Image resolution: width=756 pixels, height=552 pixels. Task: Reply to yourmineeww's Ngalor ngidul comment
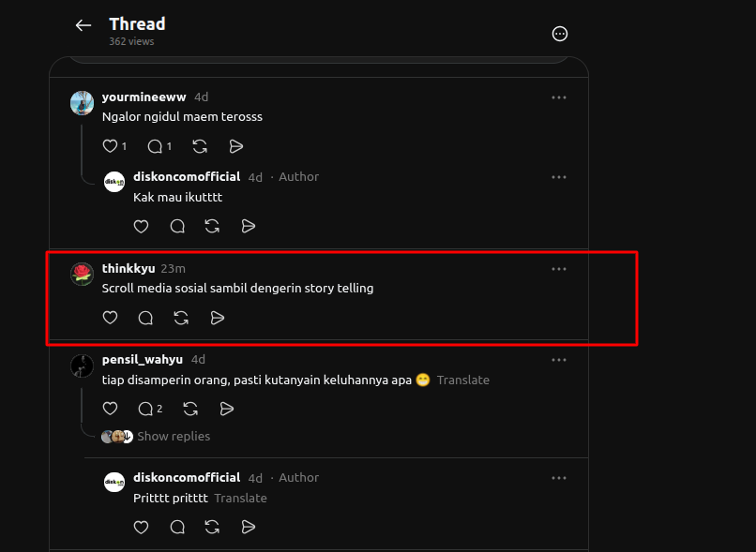pos(155,146)
